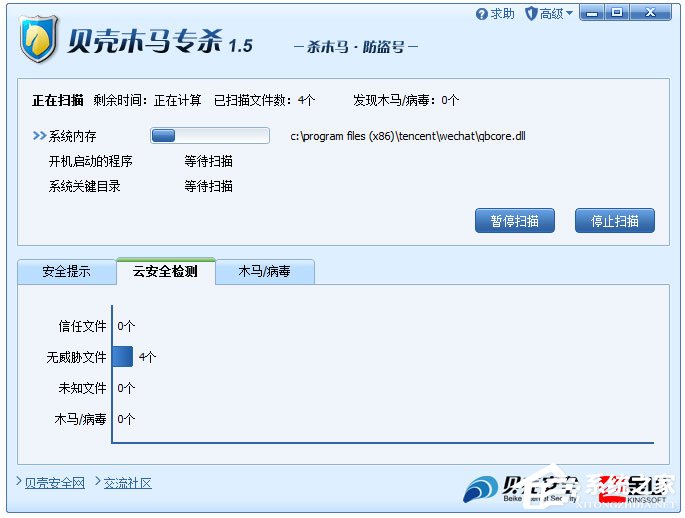Stop the scan with 停止扫描 button
Screen dimensions: 685x518
pos(615,221)
